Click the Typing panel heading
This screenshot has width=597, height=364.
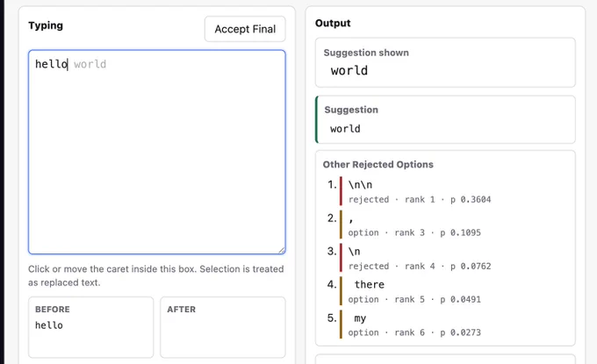(x=46, y=25)
